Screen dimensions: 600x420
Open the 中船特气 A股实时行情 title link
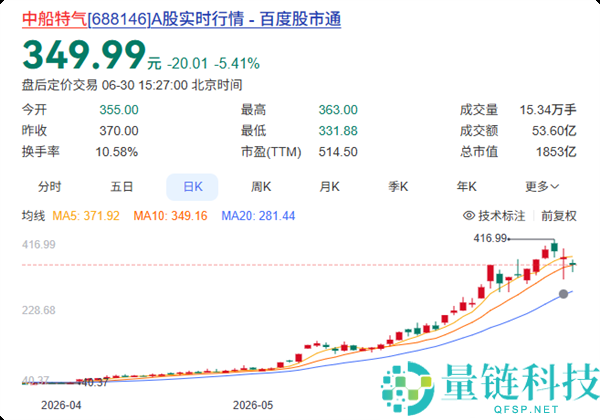[181, 19]
